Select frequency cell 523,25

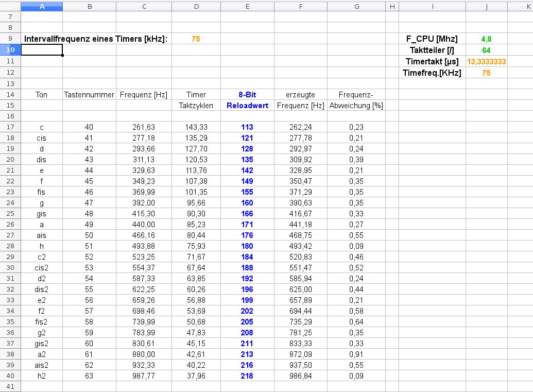pyautogui.click(x=144, y=257)
